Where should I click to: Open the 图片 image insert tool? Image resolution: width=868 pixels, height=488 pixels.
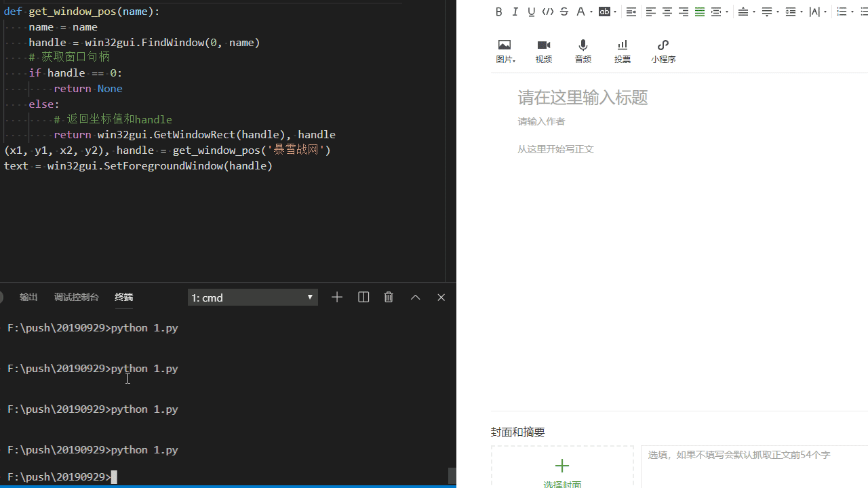[x=505, y=51]
